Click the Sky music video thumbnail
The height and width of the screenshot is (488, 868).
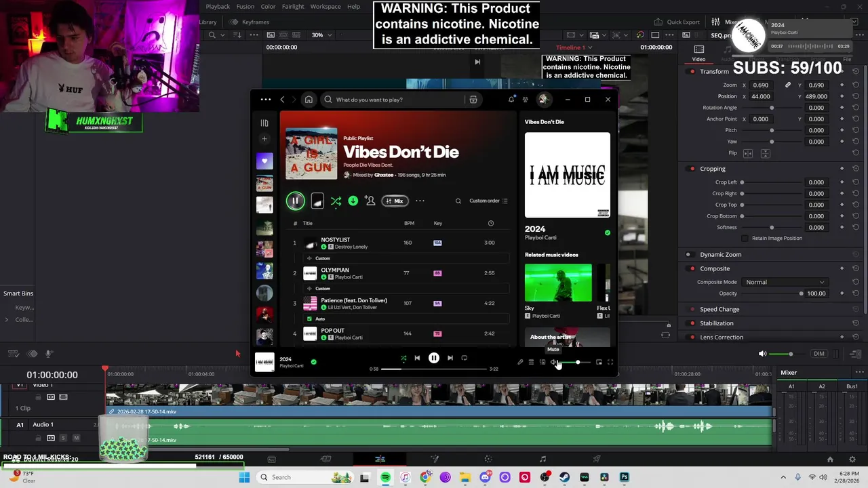coord(558,283)
